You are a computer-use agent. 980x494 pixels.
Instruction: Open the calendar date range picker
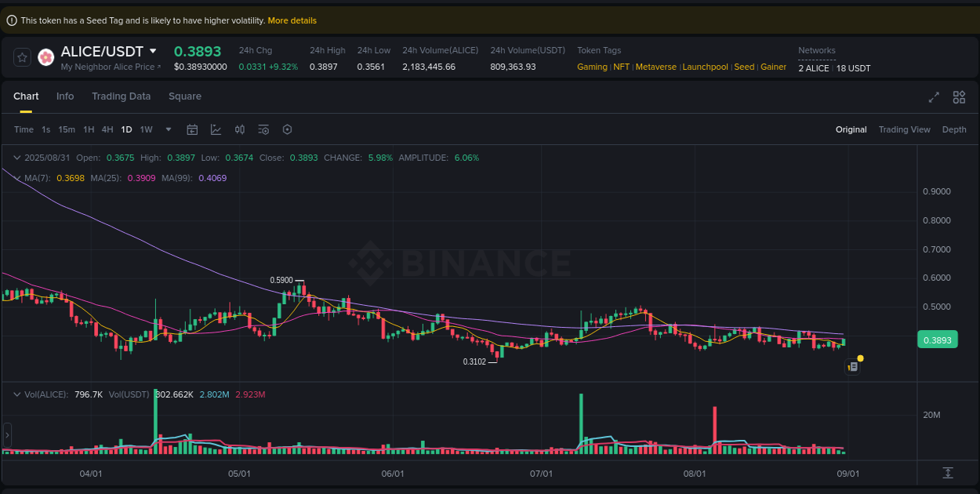click(x=192, y=129)
